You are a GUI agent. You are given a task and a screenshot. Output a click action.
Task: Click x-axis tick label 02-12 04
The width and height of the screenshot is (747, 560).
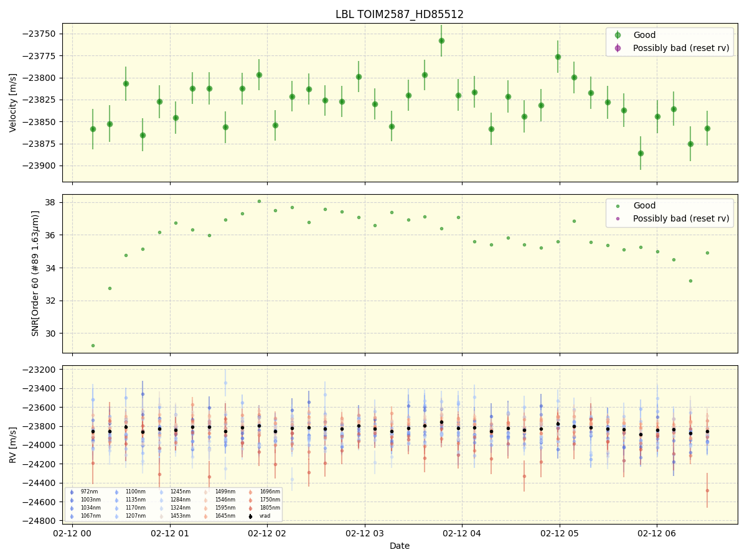462,533
